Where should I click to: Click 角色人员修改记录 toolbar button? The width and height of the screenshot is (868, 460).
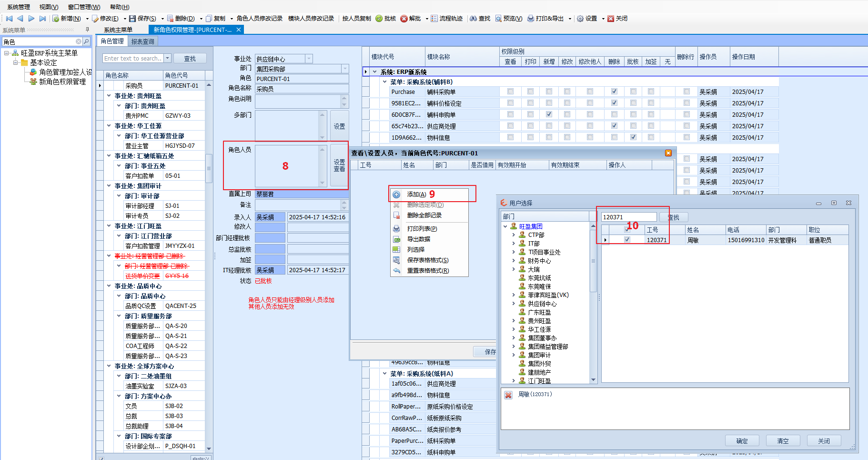(260, 19)
